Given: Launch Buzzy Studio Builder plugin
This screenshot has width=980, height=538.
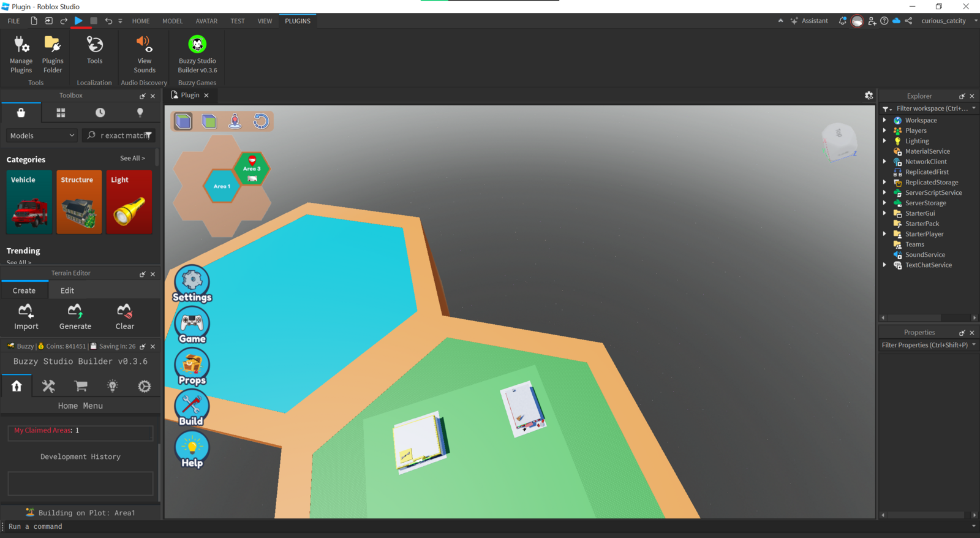Looking at the screenshot, I should (197, 54).
